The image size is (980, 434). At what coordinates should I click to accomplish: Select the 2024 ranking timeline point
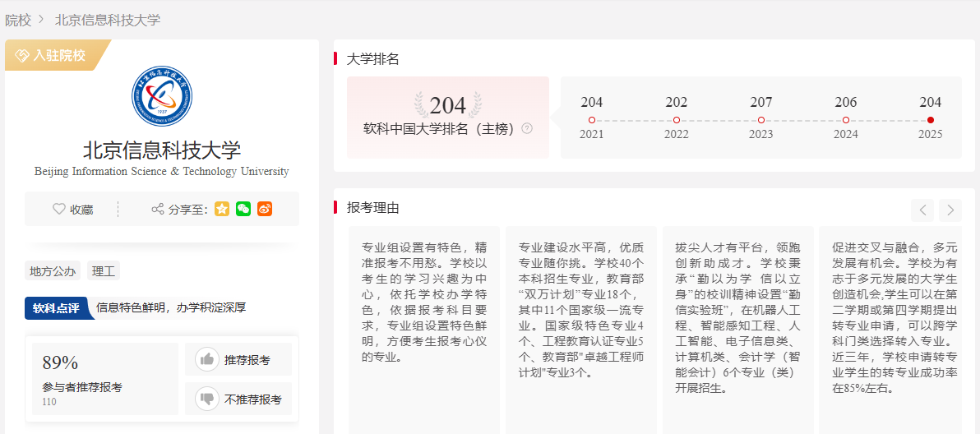tap(846, 120)
